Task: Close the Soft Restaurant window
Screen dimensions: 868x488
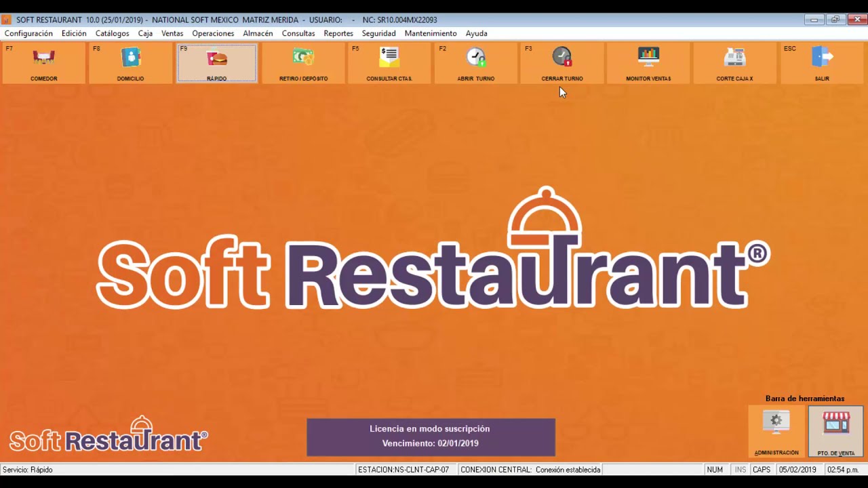Action: click(x=856, y=20)
